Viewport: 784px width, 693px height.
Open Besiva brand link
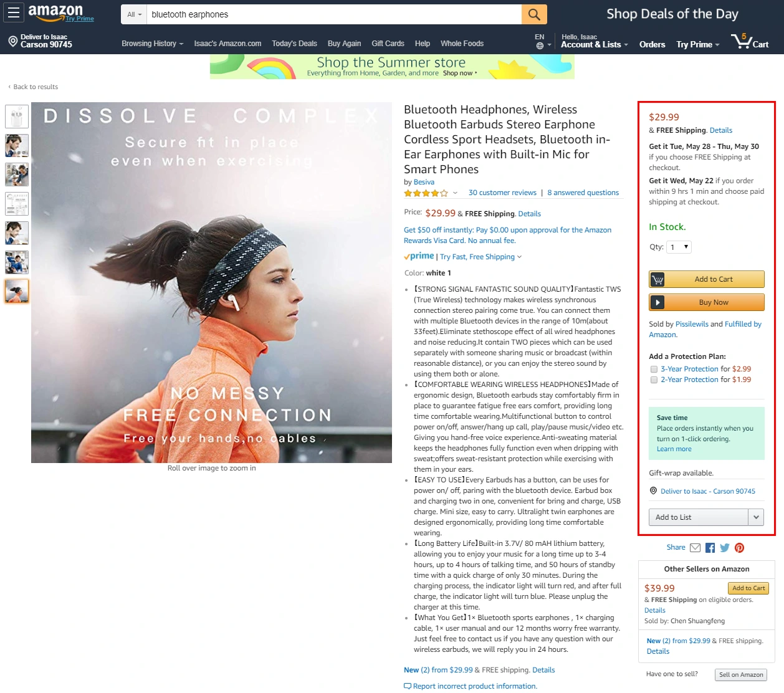(x=424, y=182)
